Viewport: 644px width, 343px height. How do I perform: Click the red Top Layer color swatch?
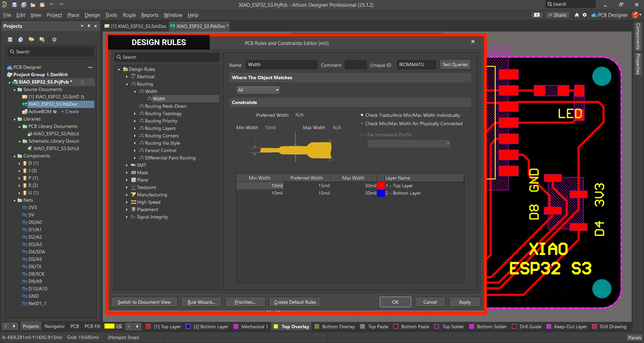tap(381, 186)
